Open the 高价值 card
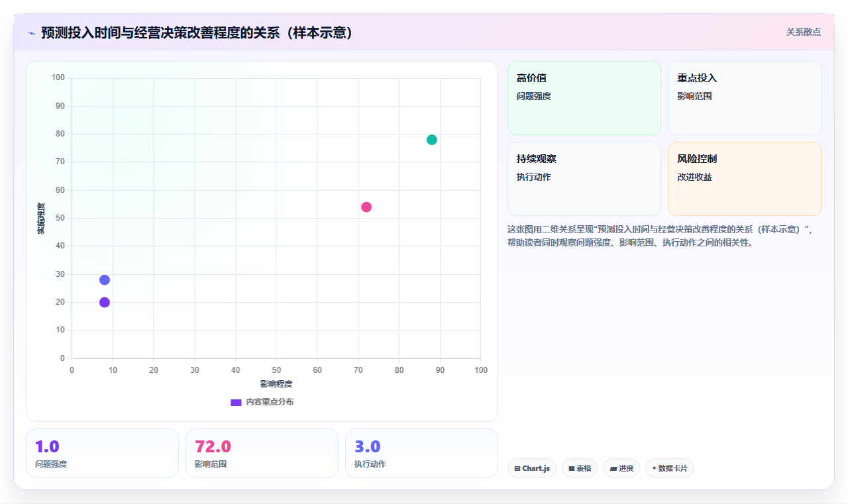Image resolution: width=848 pixels, height=504 pixels. pyautogui.click(x=584, y=98)
